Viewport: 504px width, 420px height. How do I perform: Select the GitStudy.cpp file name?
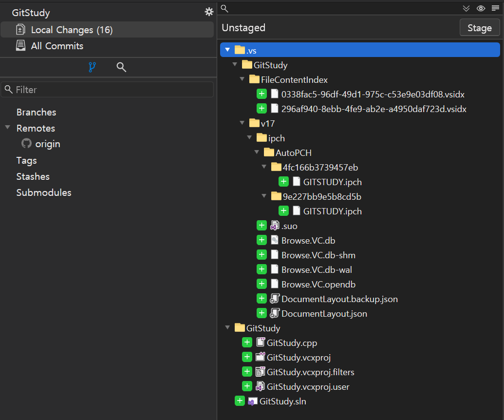[292, 343]
